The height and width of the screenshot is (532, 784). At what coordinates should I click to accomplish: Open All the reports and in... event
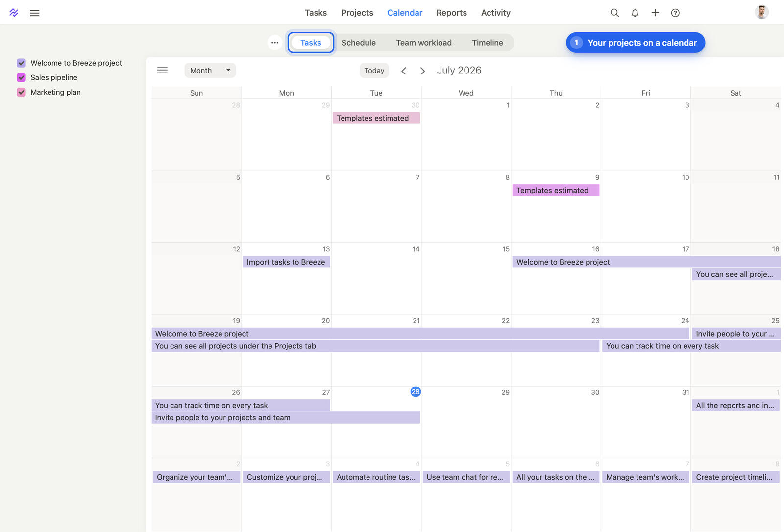[x=736, y=405]
